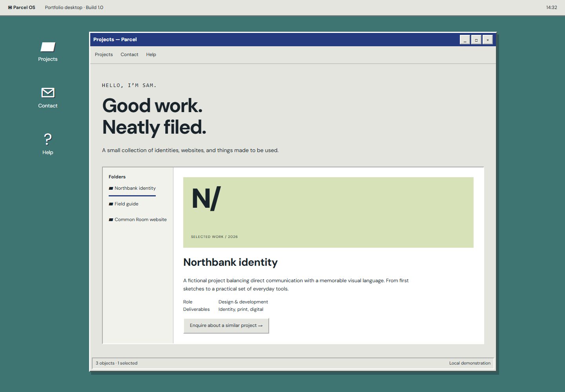Click Enquire about a similar project button
The height and width of the screenshot is (392, 565).
[226, 326]
